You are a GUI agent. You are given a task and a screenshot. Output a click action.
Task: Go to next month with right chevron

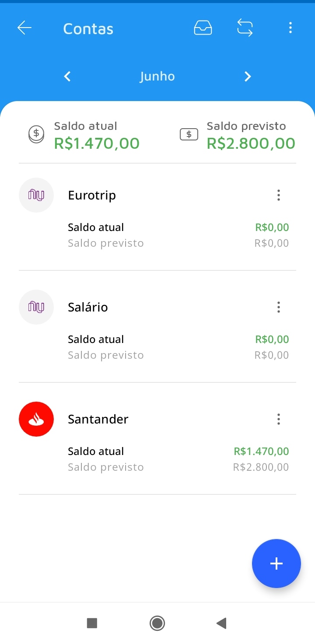click(x=248, y=77)
